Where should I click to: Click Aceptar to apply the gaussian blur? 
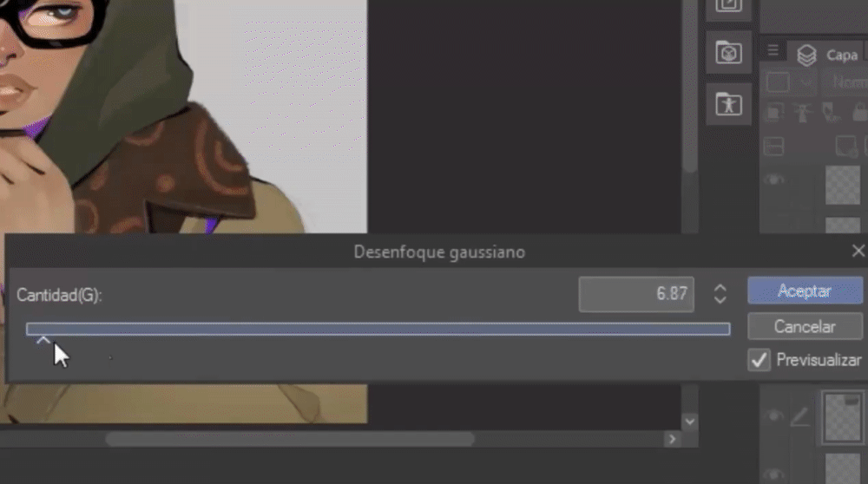pyautogui.click(x=805, y=291)
